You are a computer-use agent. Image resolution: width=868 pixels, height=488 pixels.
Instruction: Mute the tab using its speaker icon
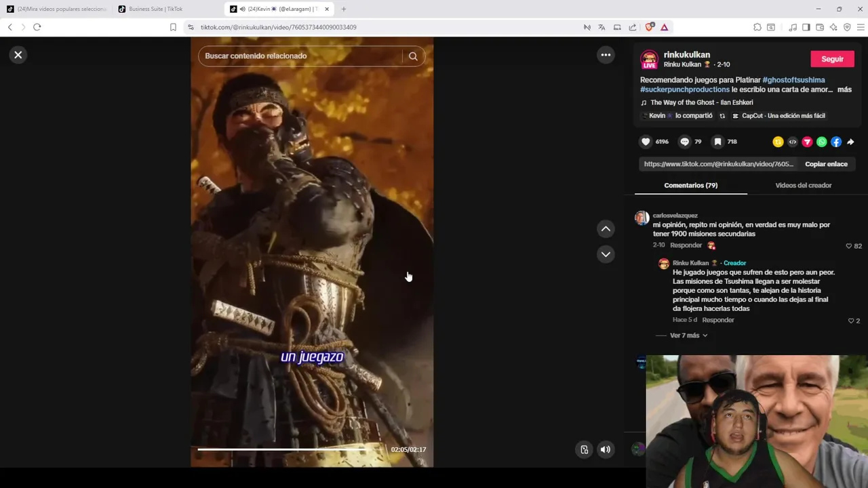[x=242, y=9]
